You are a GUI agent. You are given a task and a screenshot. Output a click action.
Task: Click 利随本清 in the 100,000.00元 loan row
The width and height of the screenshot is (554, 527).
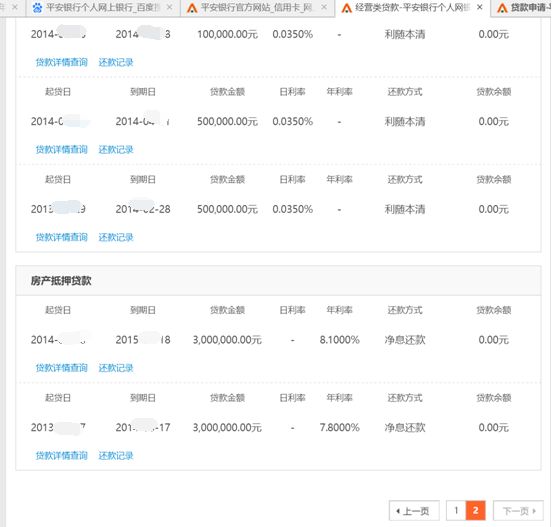(405, 35)
